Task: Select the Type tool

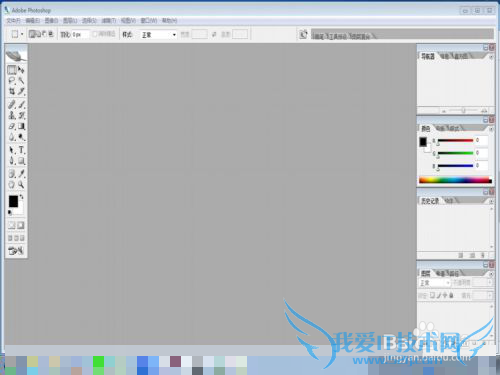Action: click(21, 150)
